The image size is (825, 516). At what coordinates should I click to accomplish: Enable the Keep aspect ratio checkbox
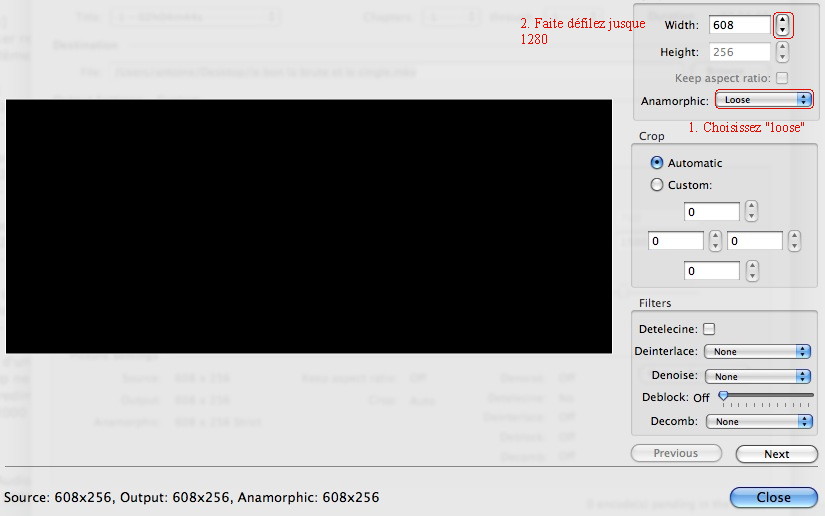point(782,78)
